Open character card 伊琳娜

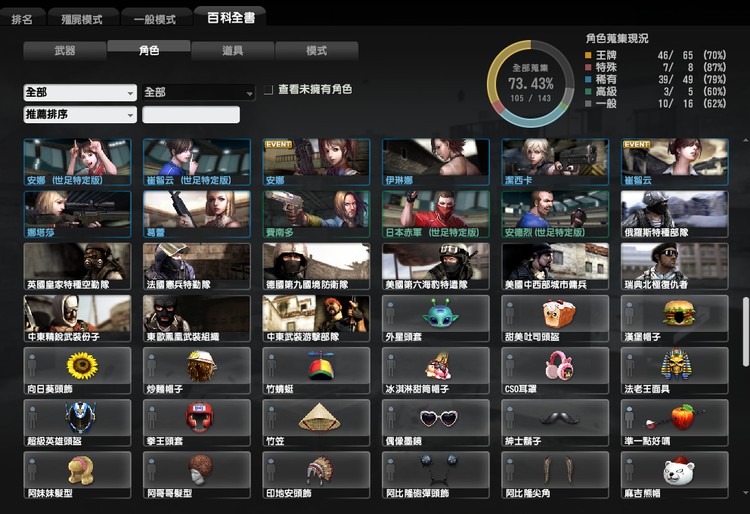(436, 162)
